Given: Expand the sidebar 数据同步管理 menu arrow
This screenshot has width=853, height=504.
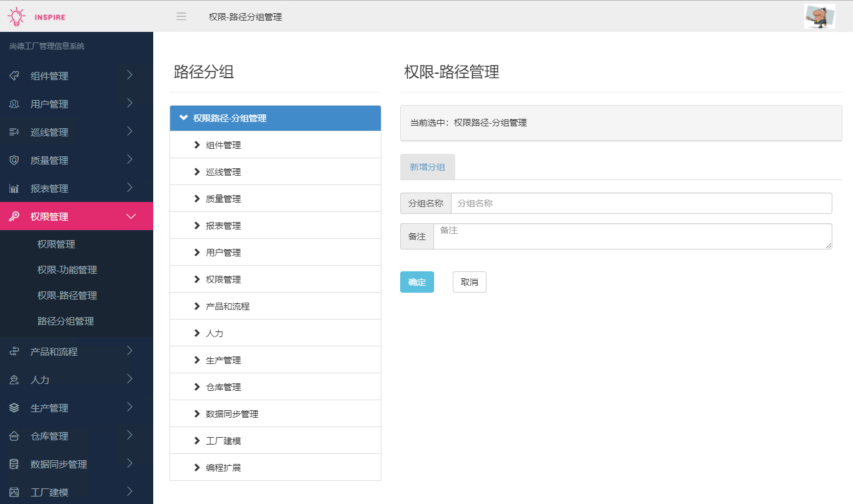Looking at the screenshot, I should (129, 463).
